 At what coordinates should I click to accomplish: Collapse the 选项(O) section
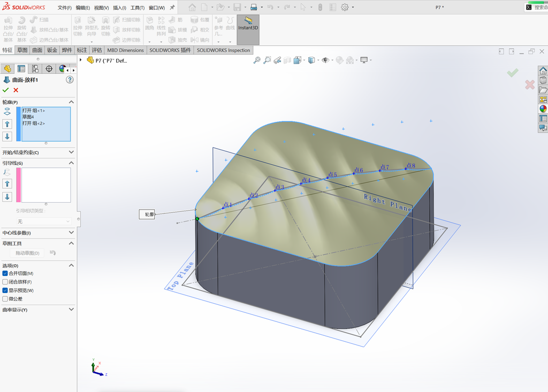[71, 266]
